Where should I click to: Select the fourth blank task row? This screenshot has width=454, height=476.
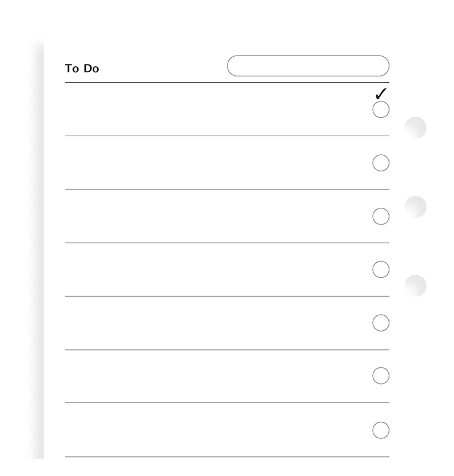(x=215, y=269)
